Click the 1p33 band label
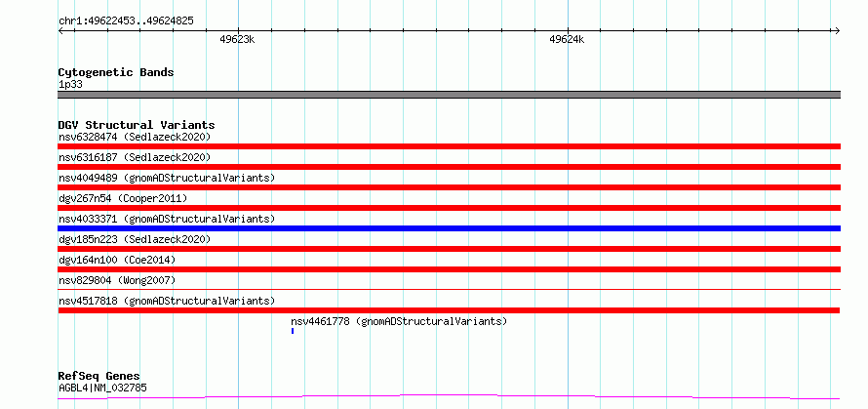This screenshot has width=868, height=409. click(x=70, y=85)
